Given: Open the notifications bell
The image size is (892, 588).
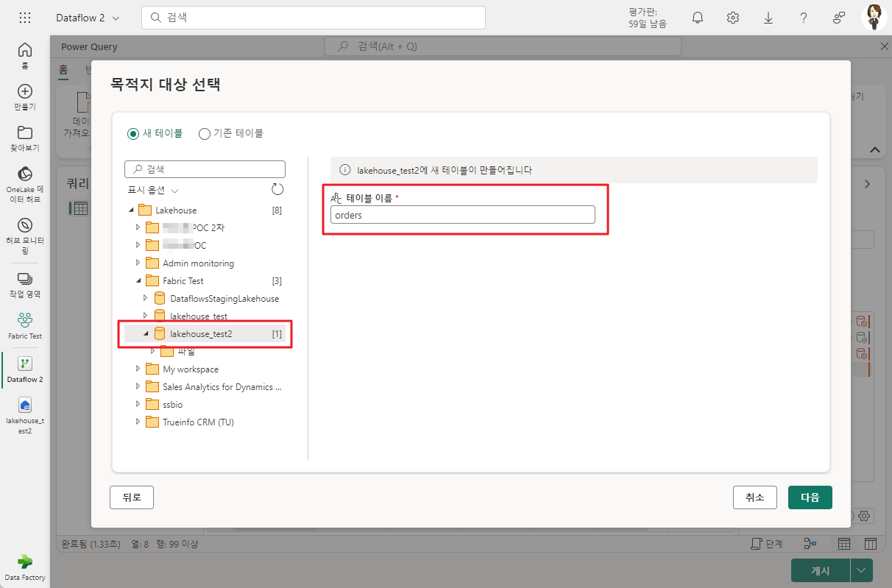Looking at the screenshot, I should 698,18.
